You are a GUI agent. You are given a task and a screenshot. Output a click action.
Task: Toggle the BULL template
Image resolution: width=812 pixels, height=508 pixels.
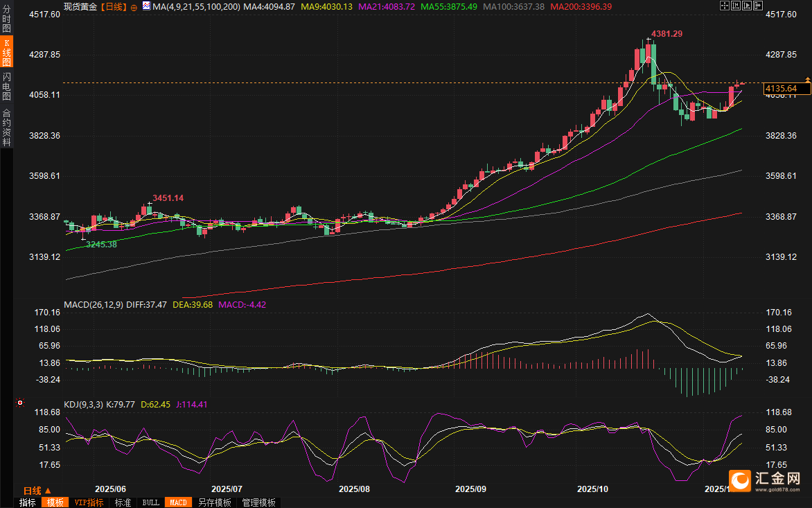pos(150,502)
